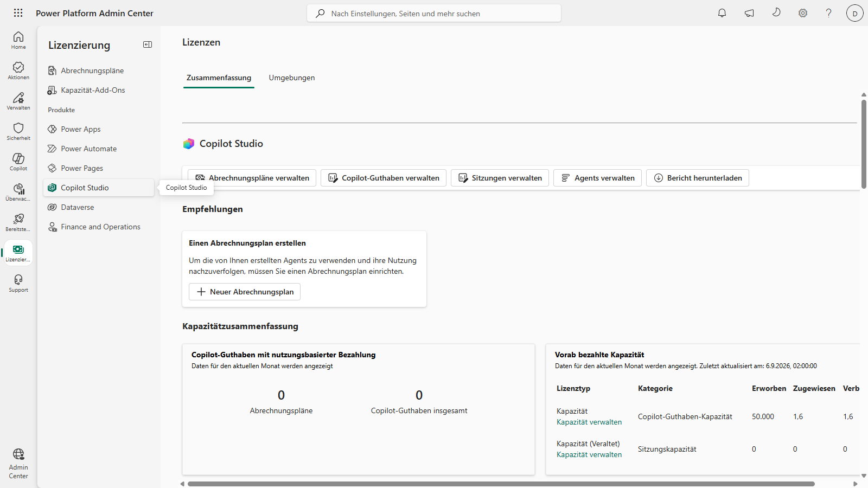Image resolution: width=868 pixels, height=488 pixels.
Task: Click the 50.000 Erworben value
Action: [x=763, y=416]
